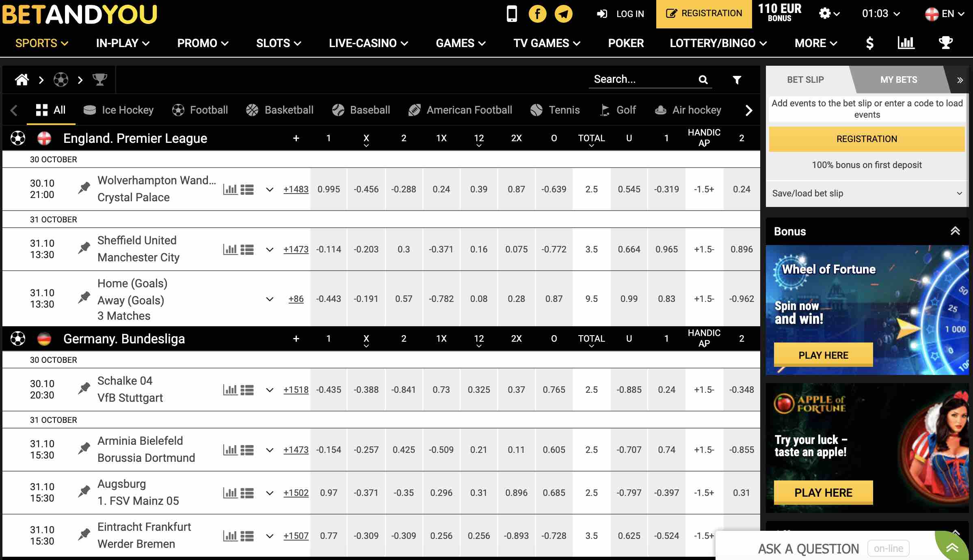Open statistics bar chart icon in main menu
The image size is (973, 560).
(906, 43)
